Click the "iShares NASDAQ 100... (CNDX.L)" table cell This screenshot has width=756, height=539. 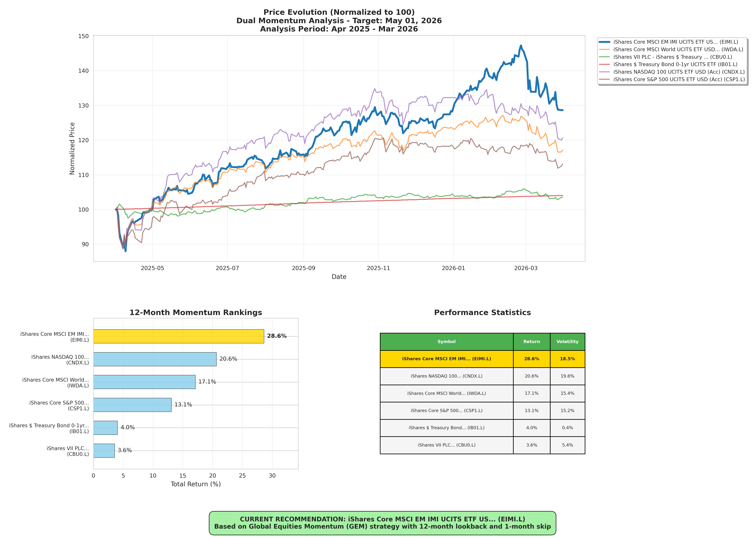coord(447,376)
